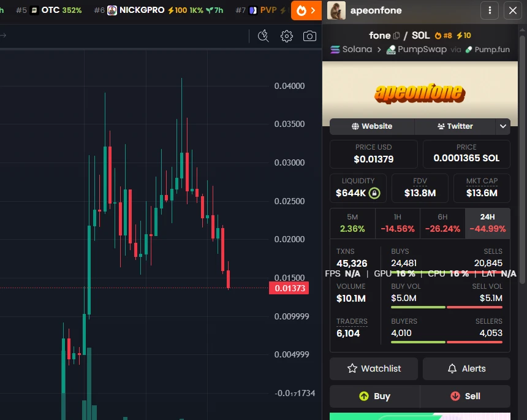Image resolution: width=527 pixels, height=420 pixels.
Task: Click the 0.0001365 SOL price box
Action: (x=466, y=154)
